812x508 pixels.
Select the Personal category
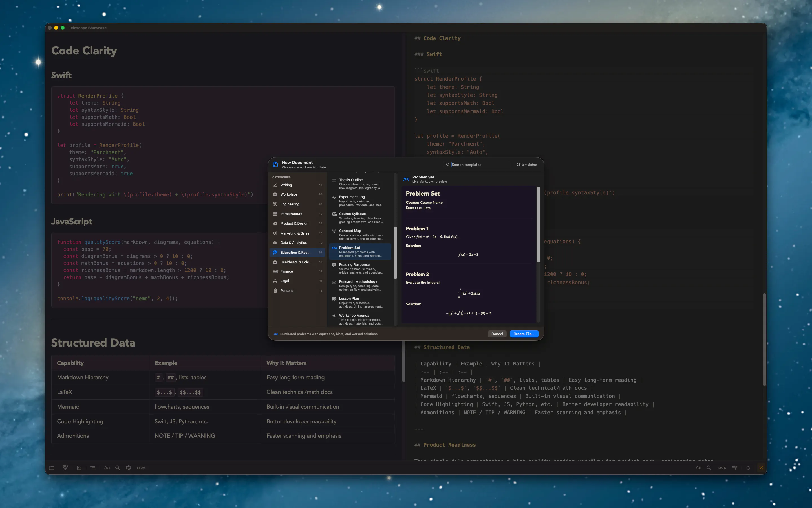tap(298, 291)
